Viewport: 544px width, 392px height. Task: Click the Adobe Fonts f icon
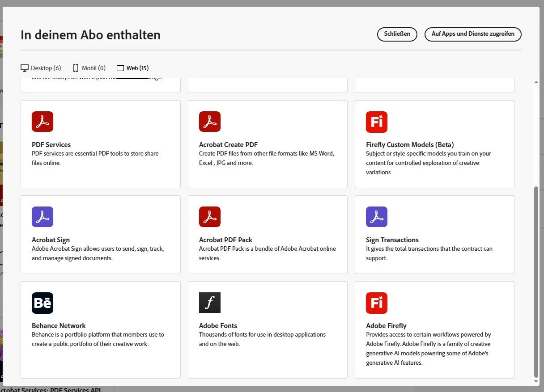point(210,303)
